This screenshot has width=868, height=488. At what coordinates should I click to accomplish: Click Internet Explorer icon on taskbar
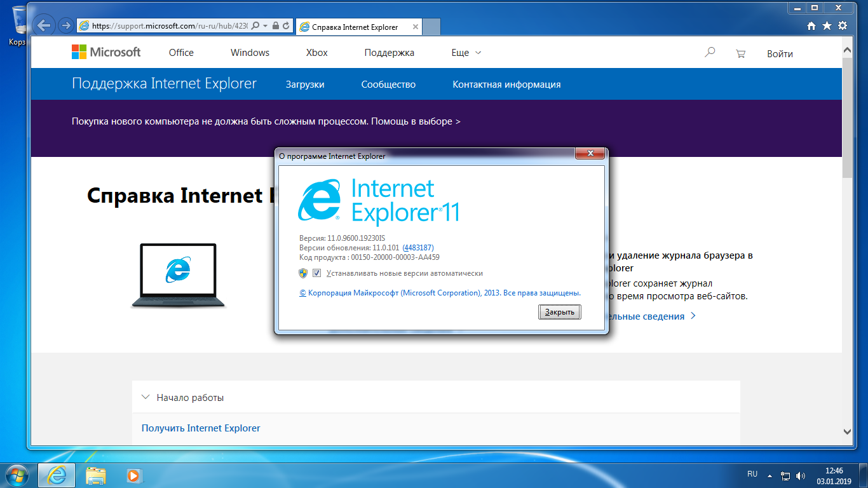pos(58,475)
